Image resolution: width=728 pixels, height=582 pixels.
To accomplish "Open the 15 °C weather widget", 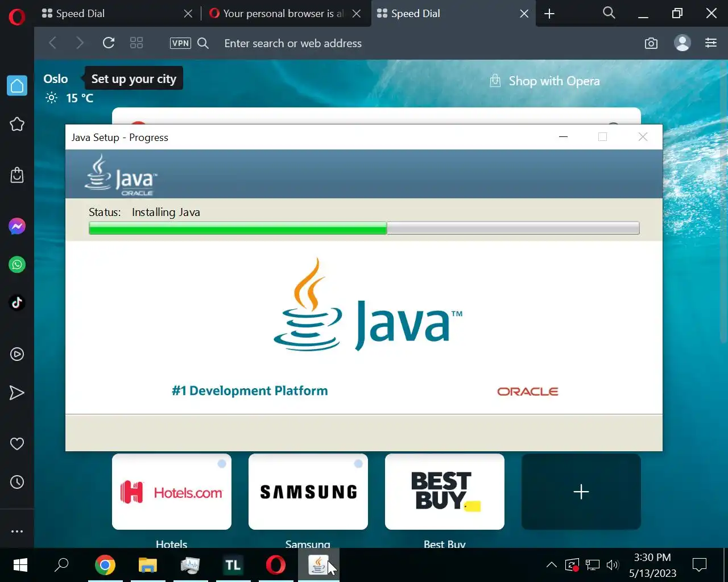I will click(69, 98).
